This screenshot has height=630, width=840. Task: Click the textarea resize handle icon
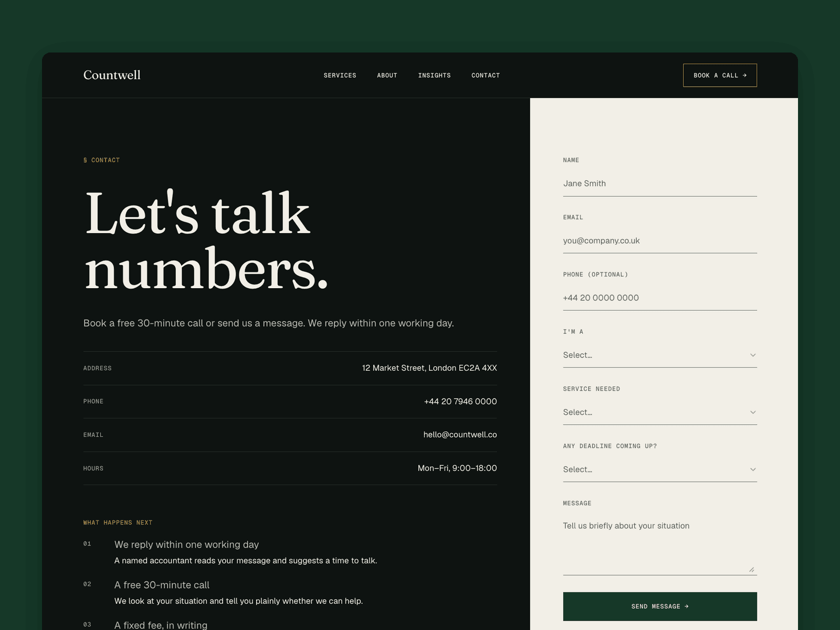(752, 570)
